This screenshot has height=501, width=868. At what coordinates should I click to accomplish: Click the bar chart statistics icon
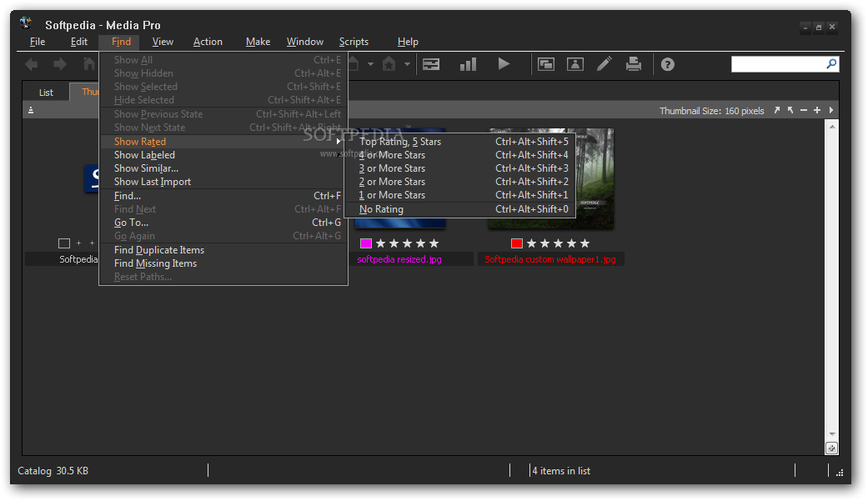tap(468, 64)
